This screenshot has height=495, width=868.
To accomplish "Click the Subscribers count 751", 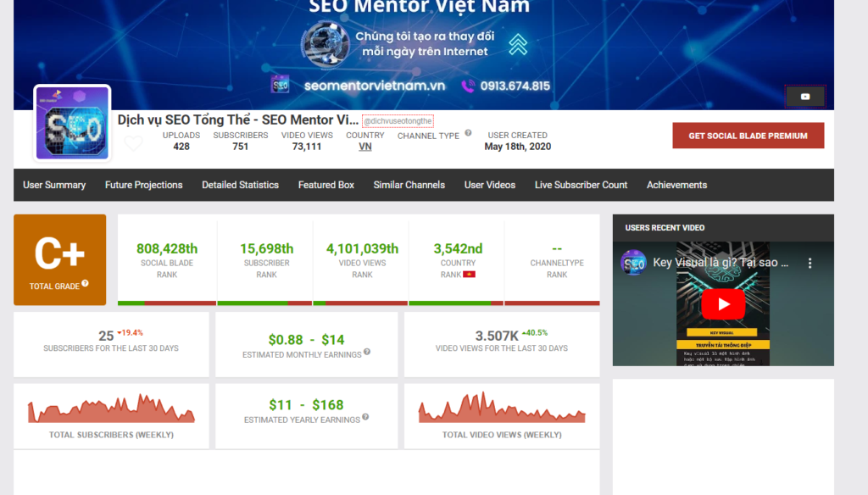I will [x=240, y=147].
